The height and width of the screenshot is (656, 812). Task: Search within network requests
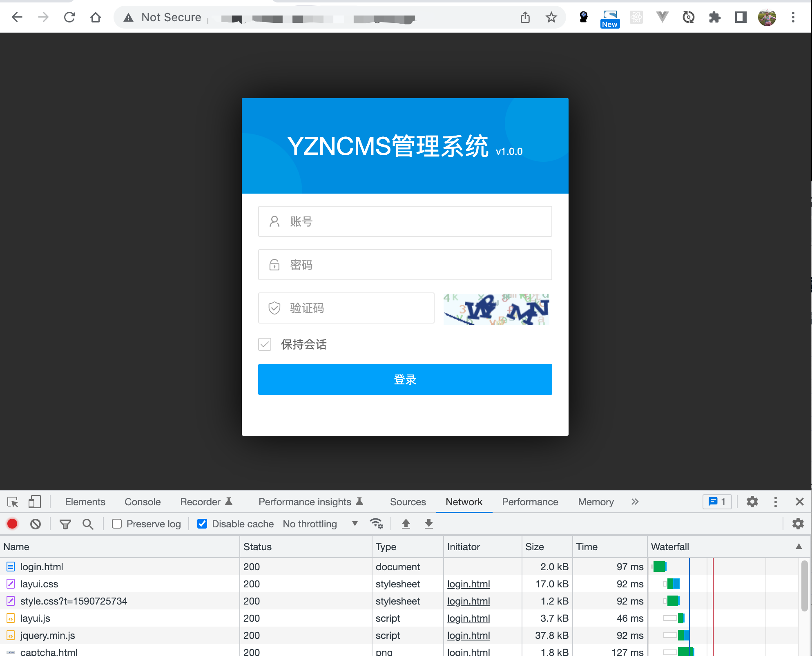click(x=87, y=523)
